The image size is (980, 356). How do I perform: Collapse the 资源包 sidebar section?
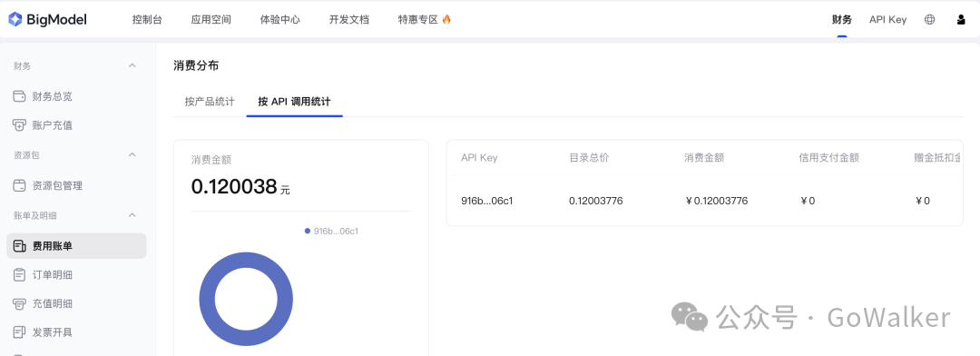coord(132,154)
